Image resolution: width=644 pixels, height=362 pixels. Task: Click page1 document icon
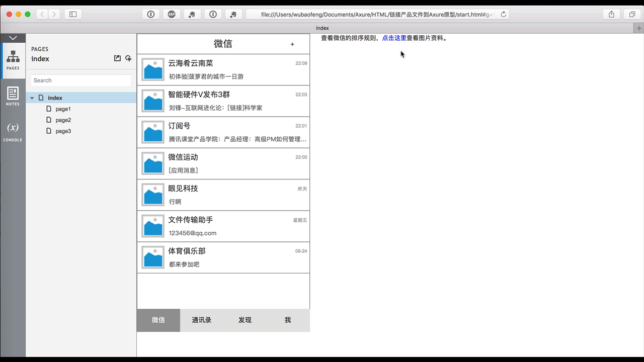(x=49, y=109)
